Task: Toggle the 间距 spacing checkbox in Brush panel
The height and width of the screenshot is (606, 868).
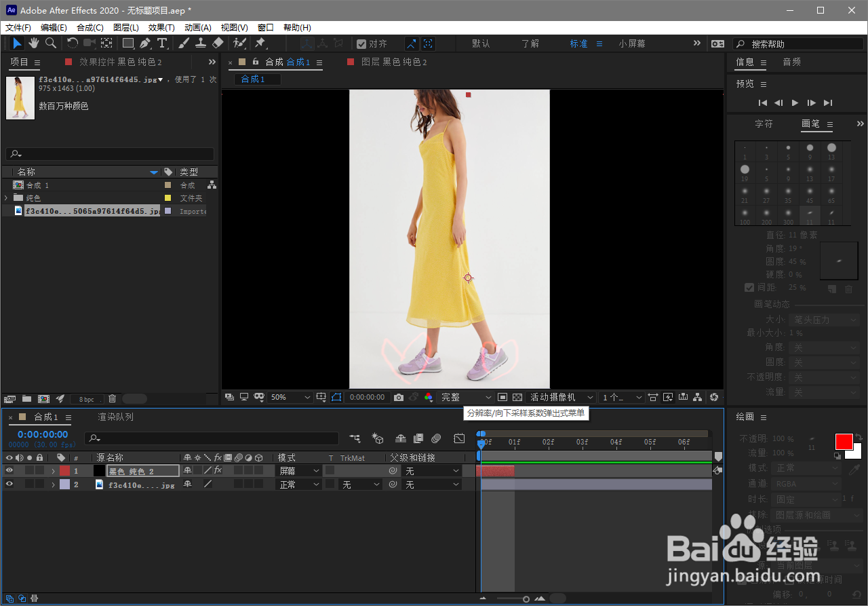Action: pos(749,287)
